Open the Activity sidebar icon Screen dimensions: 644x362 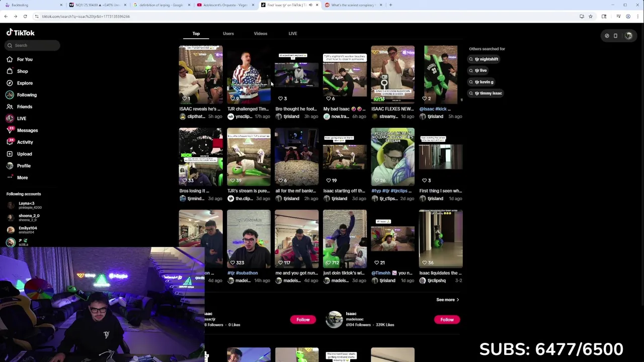[10, 142]
